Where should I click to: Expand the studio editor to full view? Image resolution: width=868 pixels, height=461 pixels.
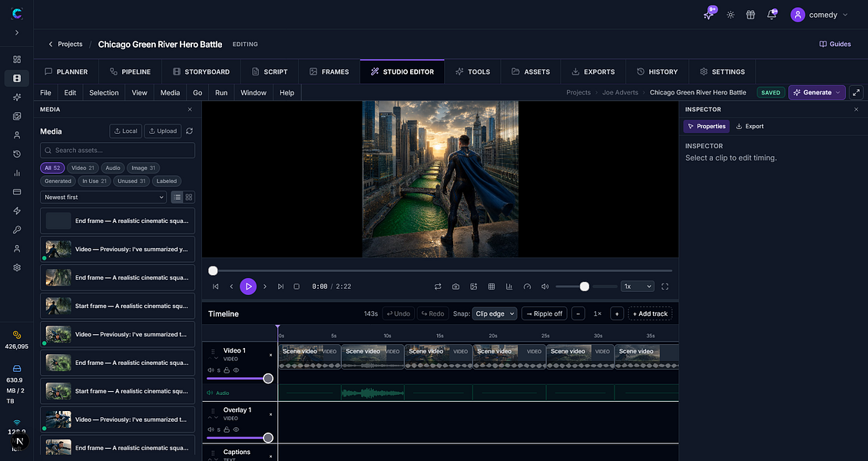pos(856,92)
